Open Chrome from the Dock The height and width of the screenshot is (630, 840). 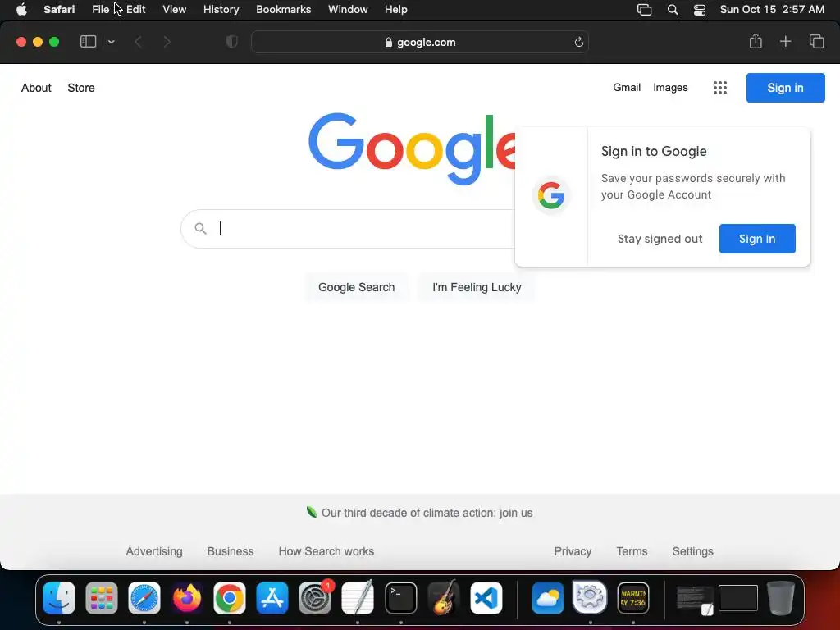(x=230, y=598)
